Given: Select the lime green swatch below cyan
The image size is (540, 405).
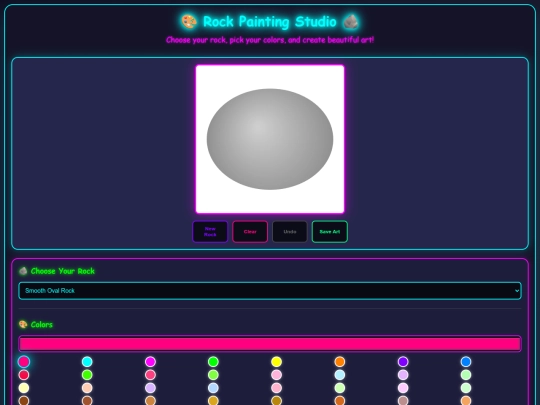Looking at the screenshot, I should [x=87, y=375].
